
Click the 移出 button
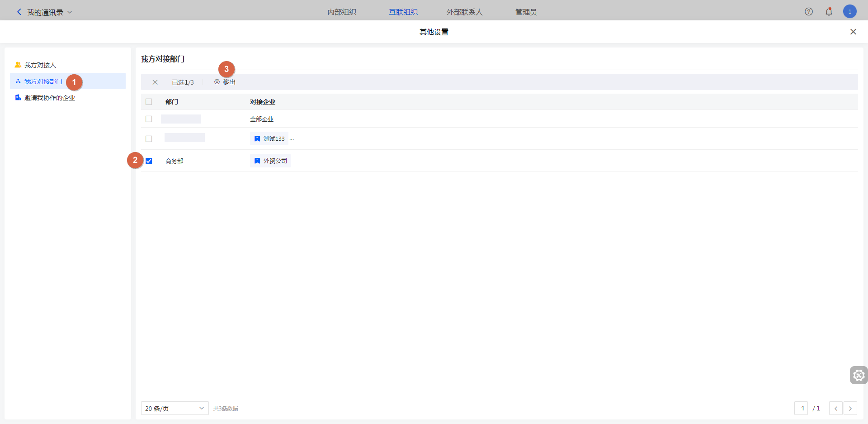point(225,82)
